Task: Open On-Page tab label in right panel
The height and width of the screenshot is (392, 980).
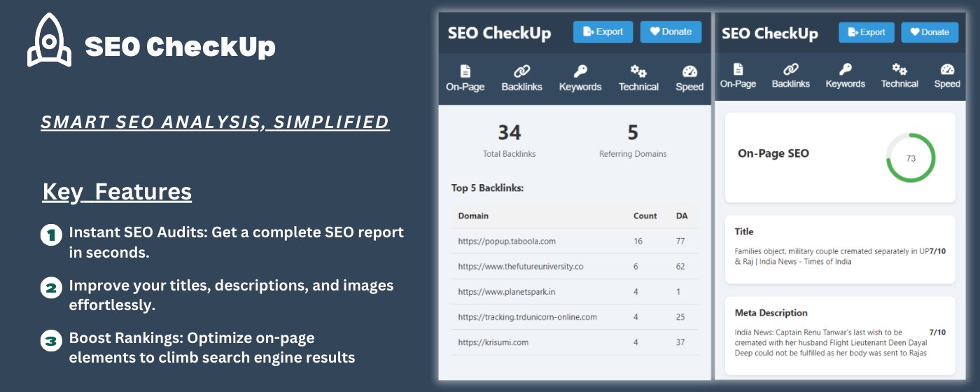Action: (738, 84)
